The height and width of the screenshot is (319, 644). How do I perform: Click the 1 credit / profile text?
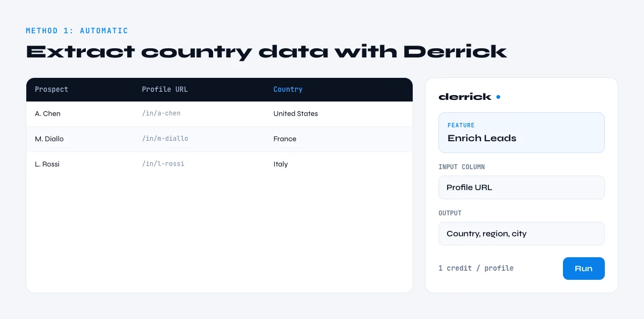point(476,268)
